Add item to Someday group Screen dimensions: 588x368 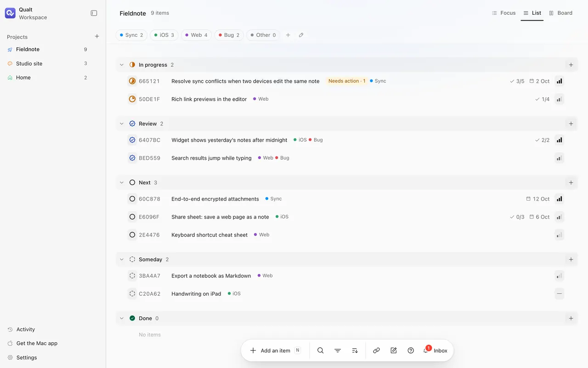[x=571, y=259]
